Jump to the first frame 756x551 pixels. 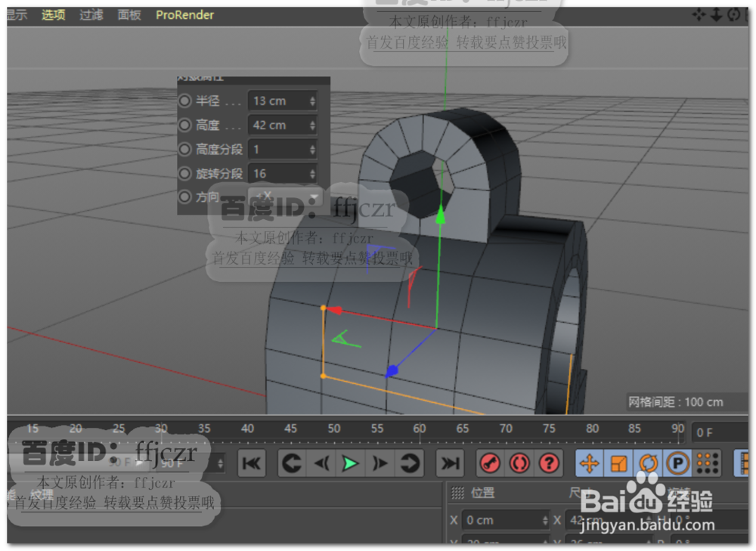click(252, 463)
